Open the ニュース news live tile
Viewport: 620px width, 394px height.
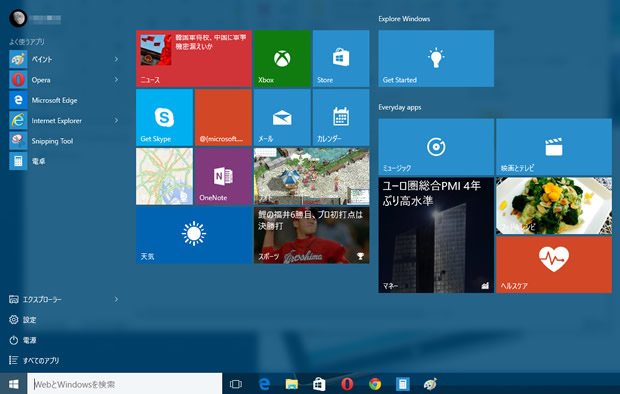(x=194, y=59)
